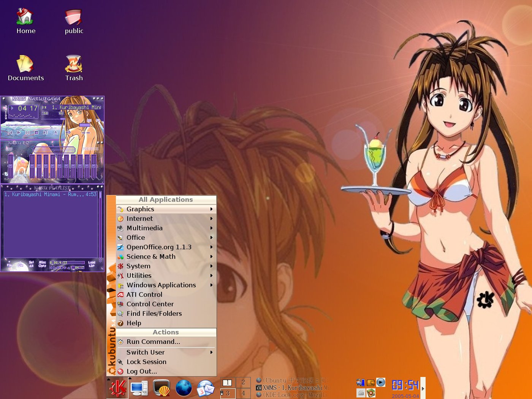Select XMMS taskbar window entry
This screenshot has height=399, width=532.
pyautogui.click(x=292, y=388)
